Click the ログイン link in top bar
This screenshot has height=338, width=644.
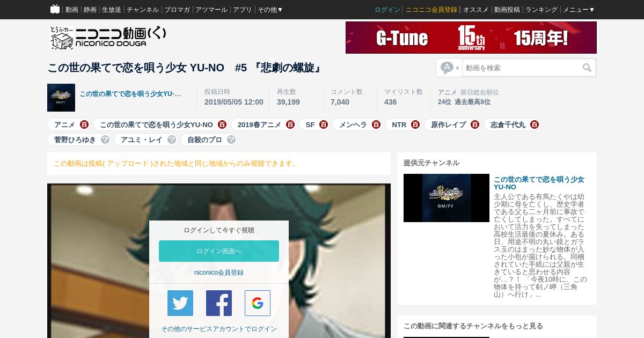[x=387, y=10]
